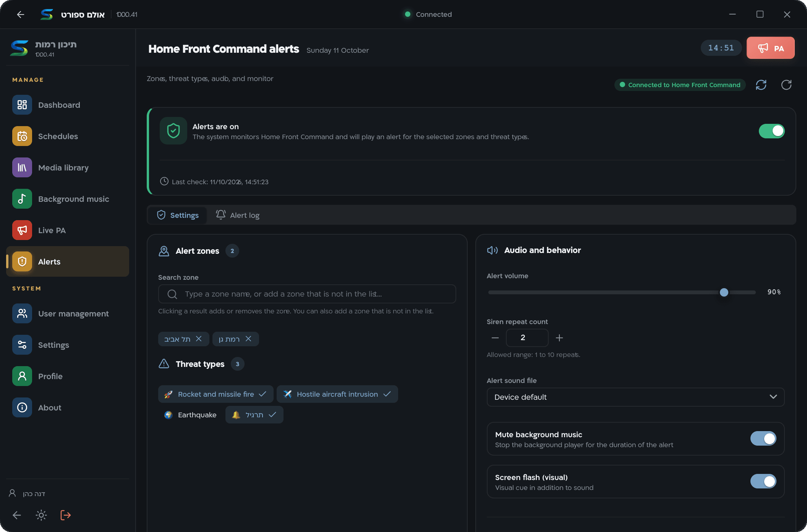This screenshot has height=532, width=807.
Task: Click the sync arrows icon near connection status
Action: (761, 85)
